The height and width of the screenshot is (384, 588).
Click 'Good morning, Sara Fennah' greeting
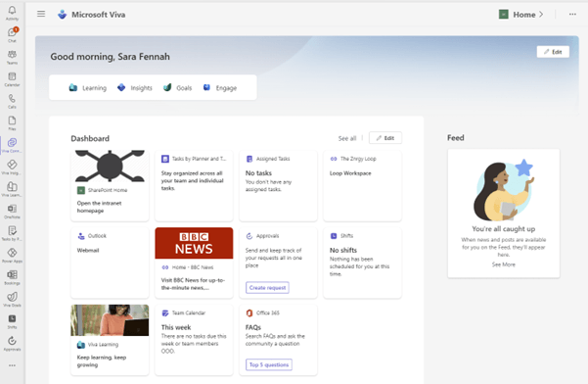coord(110,56)
